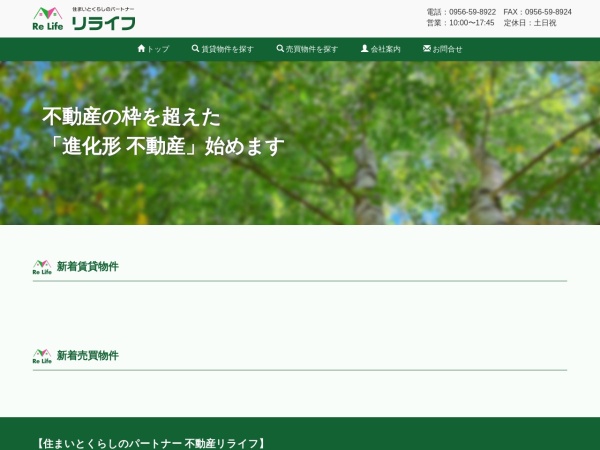
Task: Click the FAX number 0956-59-8924
Action: 548,12
